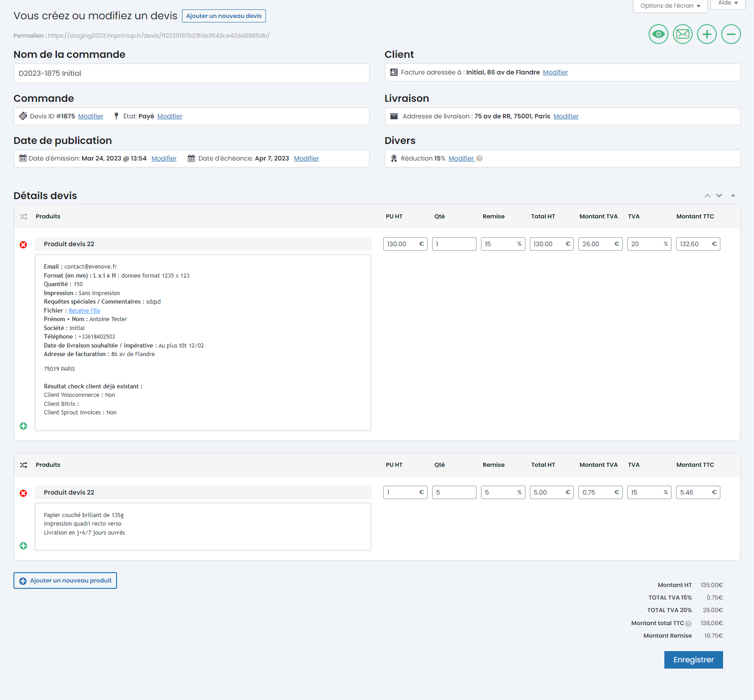The image size is (754, 700).
Task: Click the green minus circle icon at top
Action: tap(731, 34)
